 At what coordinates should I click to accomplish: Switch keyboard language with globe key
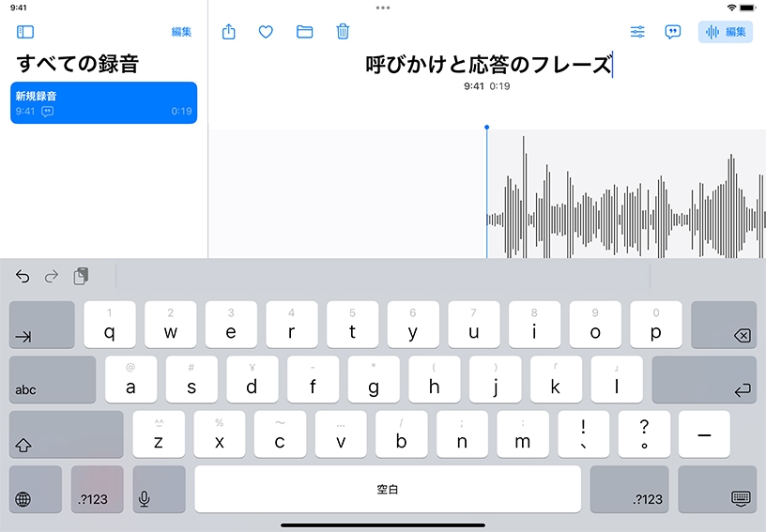coord(23,498)
